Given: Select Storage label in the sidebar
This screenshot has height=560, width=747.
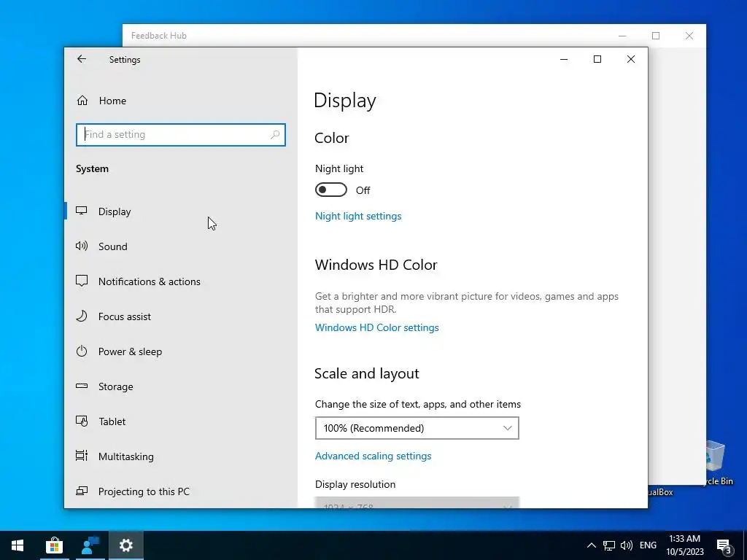Looking at the screenshot, I should (x=116, y=386).
